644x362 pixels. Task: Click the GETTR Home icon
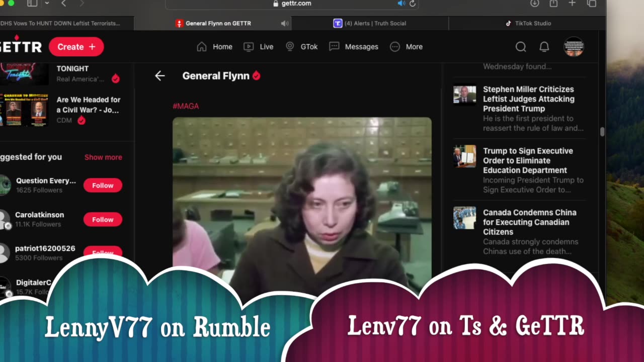point(202,47)
